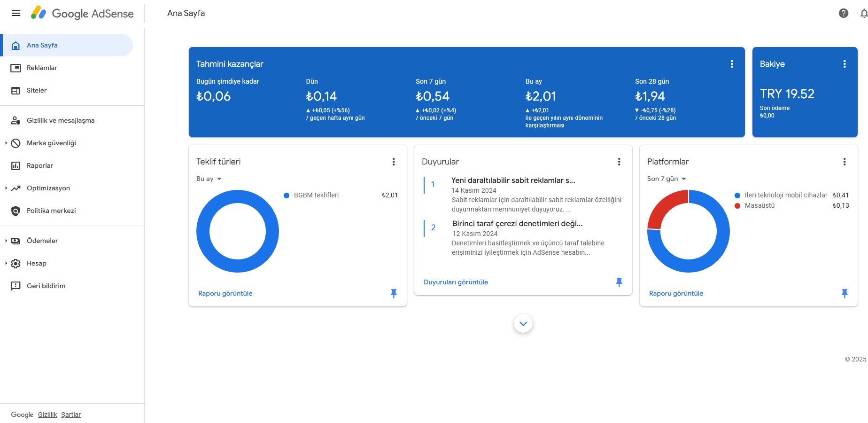Open the Şartlar footer link
The height and width of the screenshot is (423, 868).
(x=71, y=415)
